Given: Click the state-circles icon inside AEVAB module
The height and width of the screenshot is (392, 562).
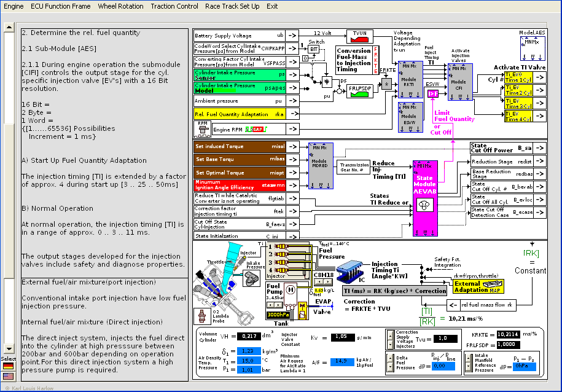Looking at the screenshot, I should (x=424, y=205).
